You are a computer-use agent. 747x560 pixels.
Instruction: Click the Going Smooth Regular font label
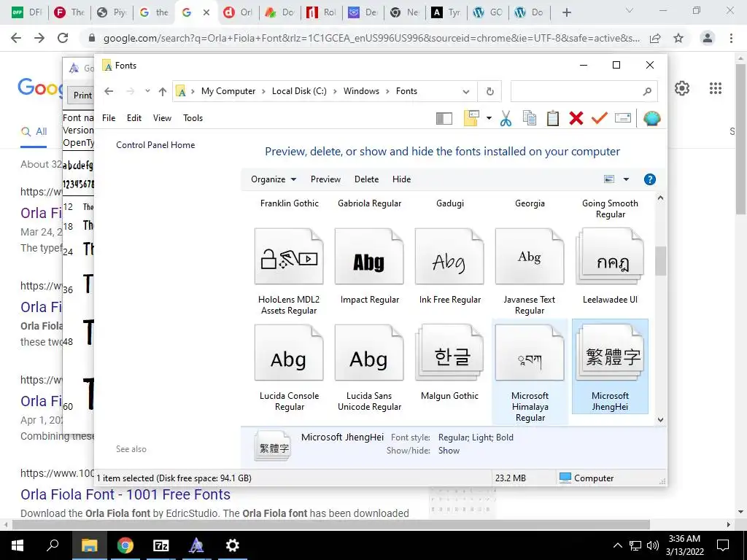pyautogui.click(x=610, y=209)
